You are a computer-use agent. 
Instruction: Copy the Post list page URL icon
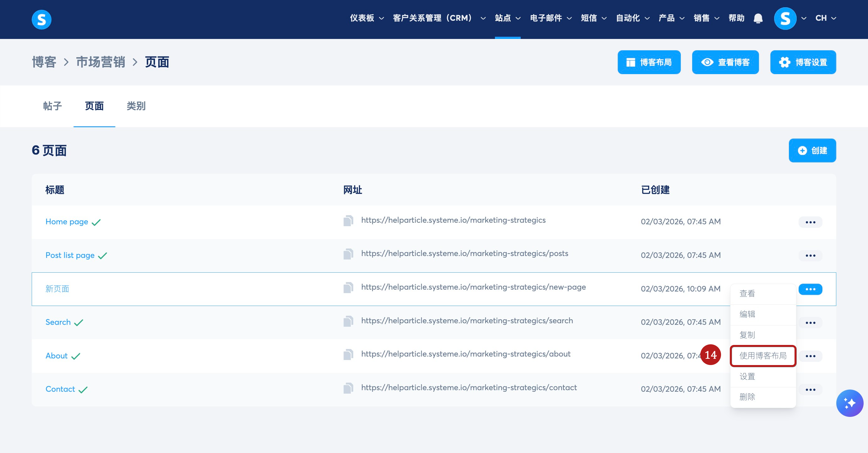pos(348,254)
